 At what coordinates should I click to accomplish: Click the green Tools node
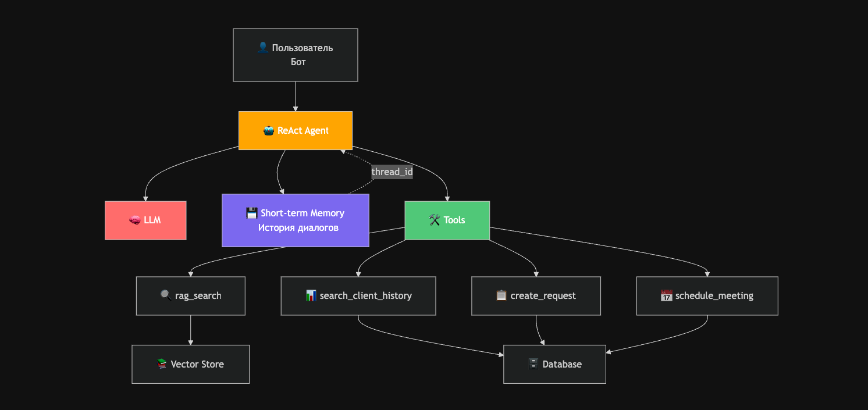(x=447, y=220)
